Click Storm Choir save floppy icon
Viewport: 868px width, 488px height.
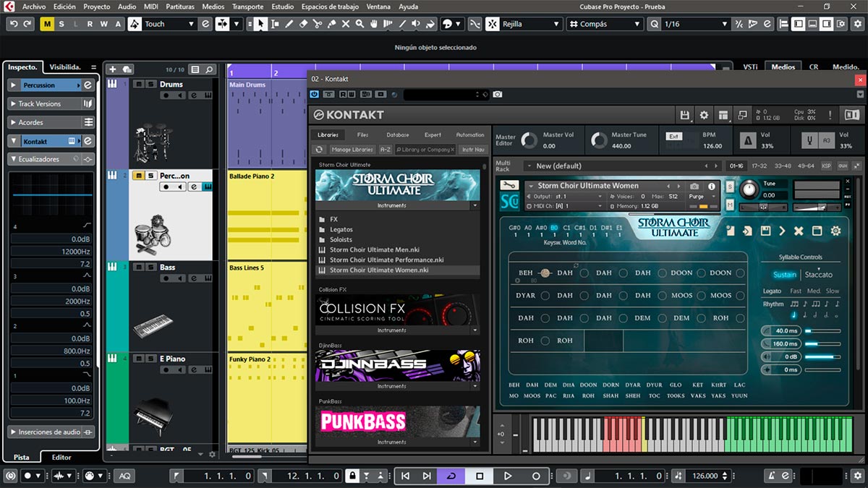765,231
